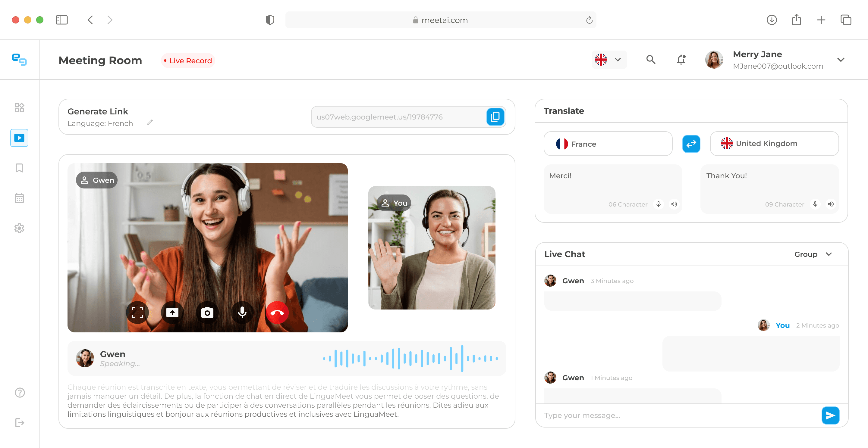End the call with red hang-up button
The image size is (868, 448).
277,313
